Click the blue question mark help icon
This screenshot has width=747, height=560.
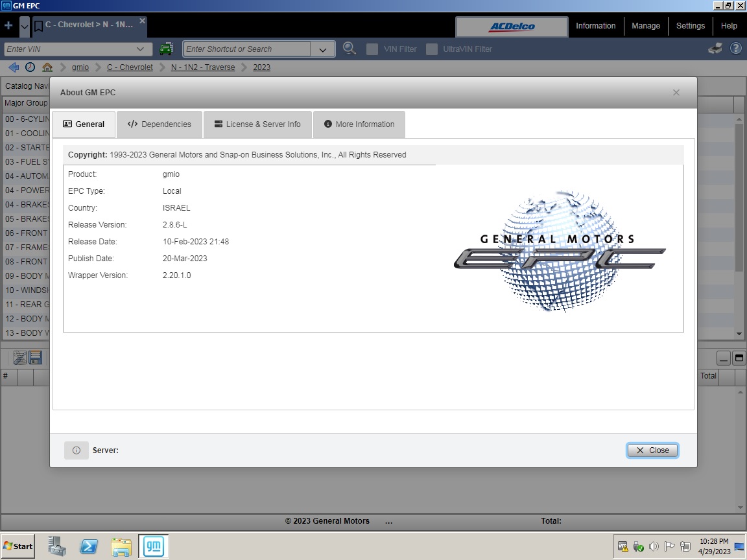[735, 49]
